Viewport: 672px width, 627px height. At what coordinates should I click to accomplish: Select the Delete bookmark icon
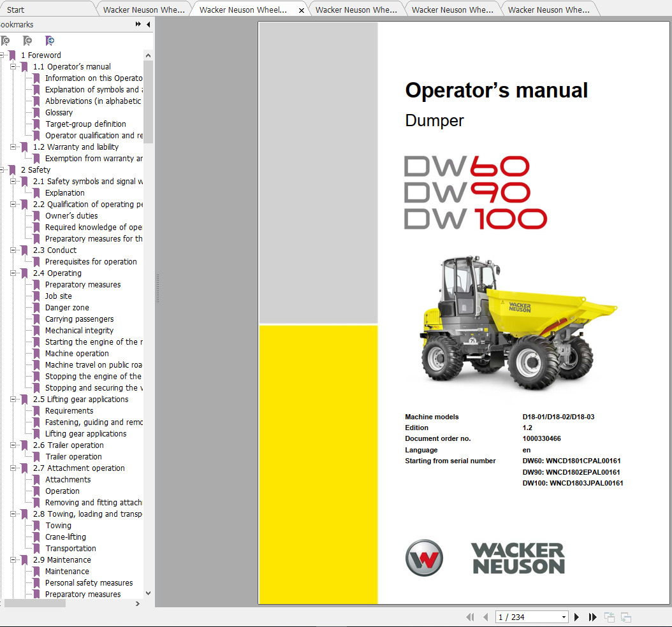(6, 40)
